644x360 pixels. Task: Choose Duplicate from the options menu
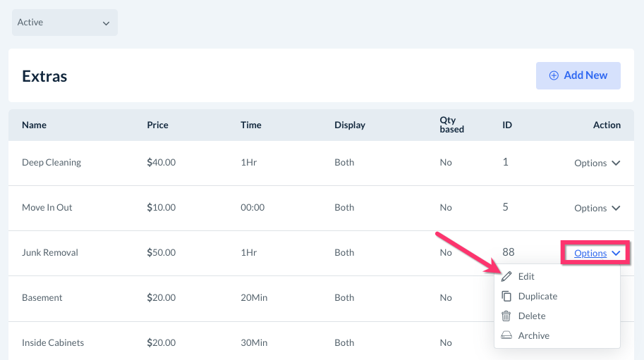537,297
